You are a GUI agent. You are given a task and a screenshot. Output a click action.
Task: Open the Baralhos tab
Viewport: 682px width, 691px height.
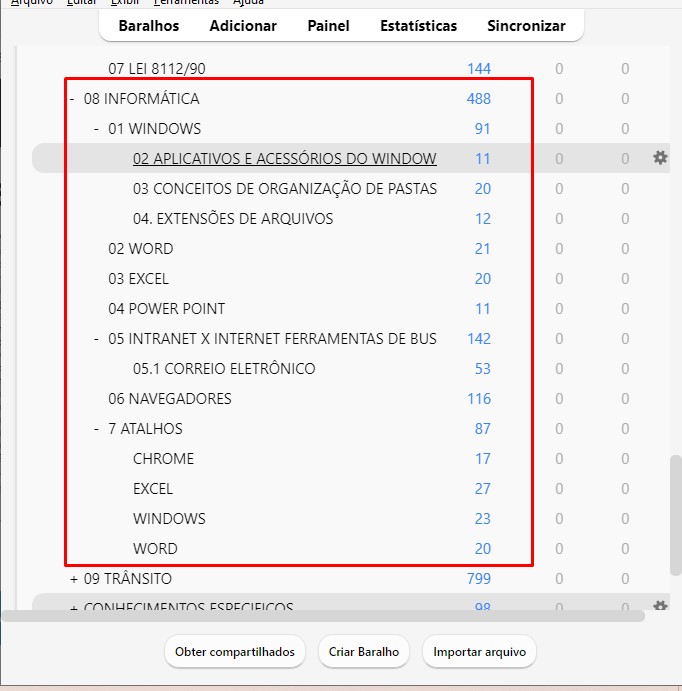pyautogui.click(x=149, y=26)
